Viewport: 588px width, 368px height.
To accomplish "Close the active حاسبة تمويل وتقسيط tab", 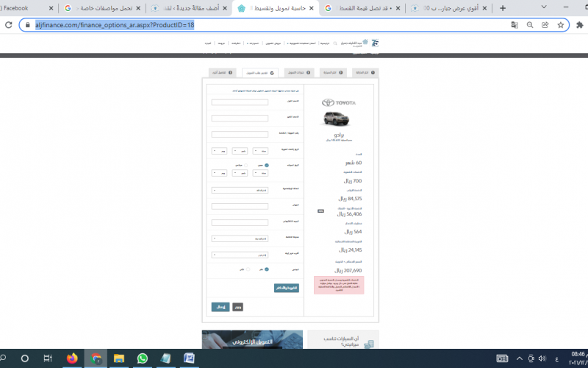I will coord(311,8).
